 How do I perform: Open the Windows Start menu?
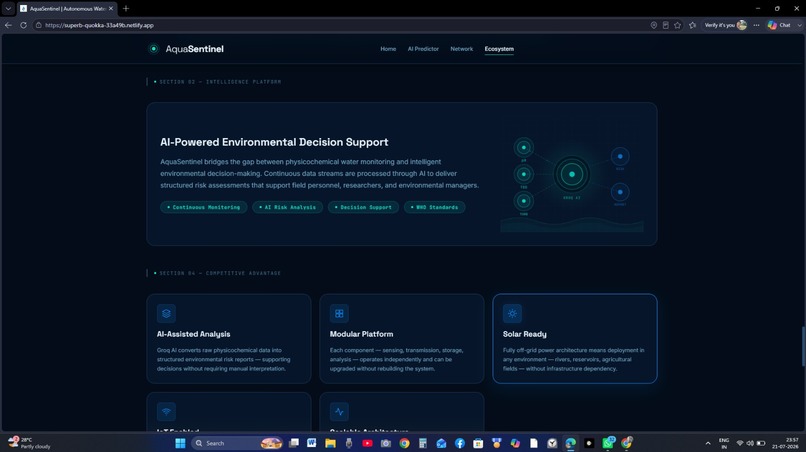(180, 443)
